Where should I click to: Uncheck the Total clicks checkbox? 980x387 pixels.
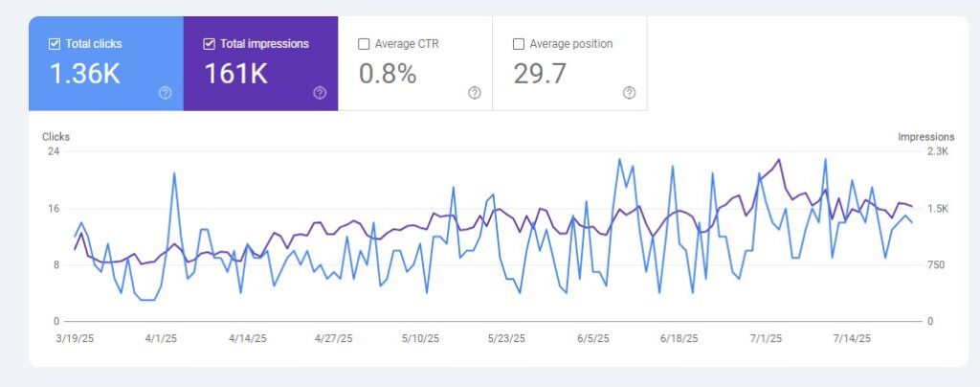point(55,44)
